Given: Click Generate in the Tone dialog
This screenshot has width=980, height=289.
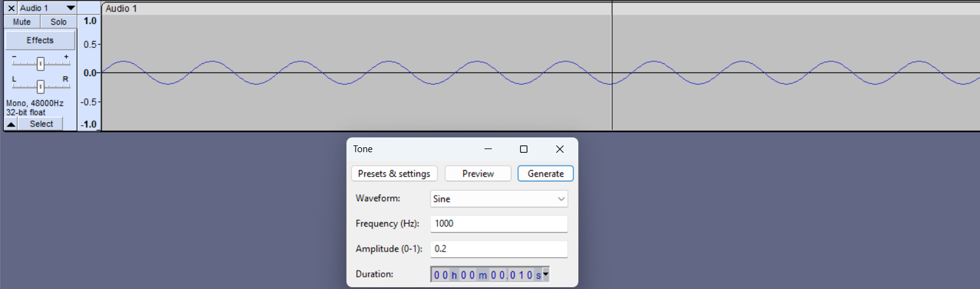Looking at the screenshot, I should 545,174.
